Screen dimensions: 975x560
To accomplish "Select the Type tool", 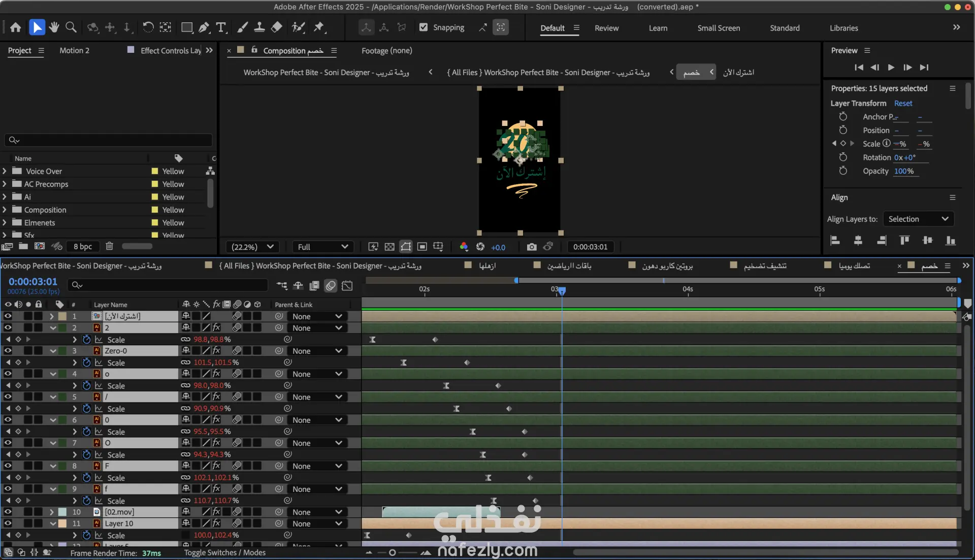I will click(221, 27).
